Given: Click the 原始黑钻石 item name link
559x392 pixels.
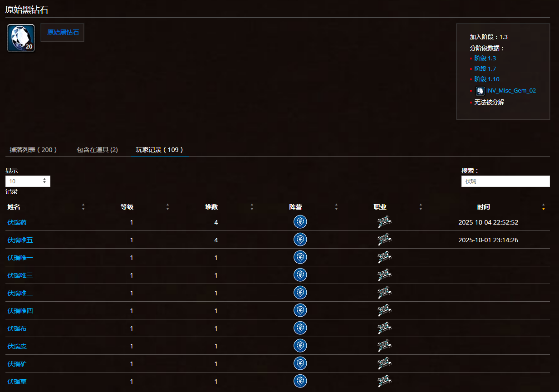Looking at the screenshot, I should pyautogui.click(x=63, y=33).
